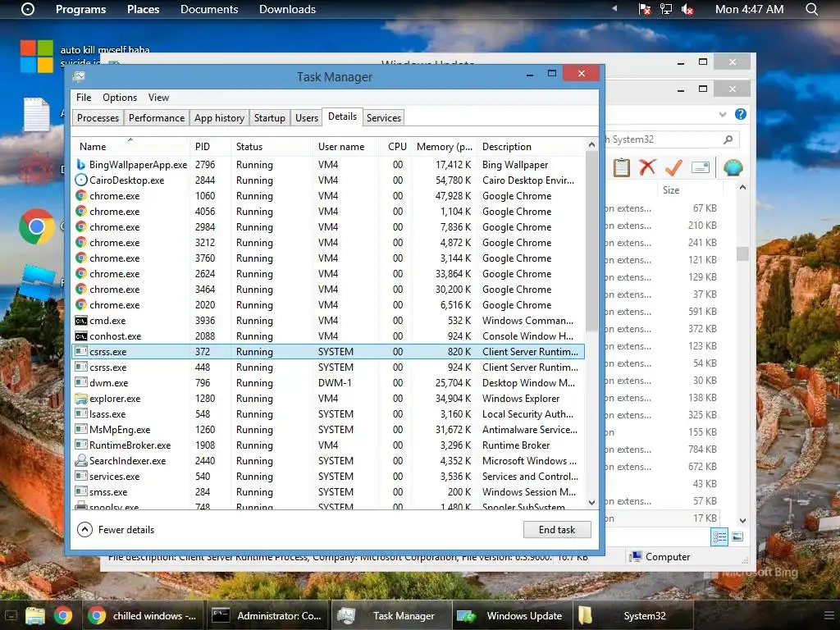Click End task button

pos(557,530)
